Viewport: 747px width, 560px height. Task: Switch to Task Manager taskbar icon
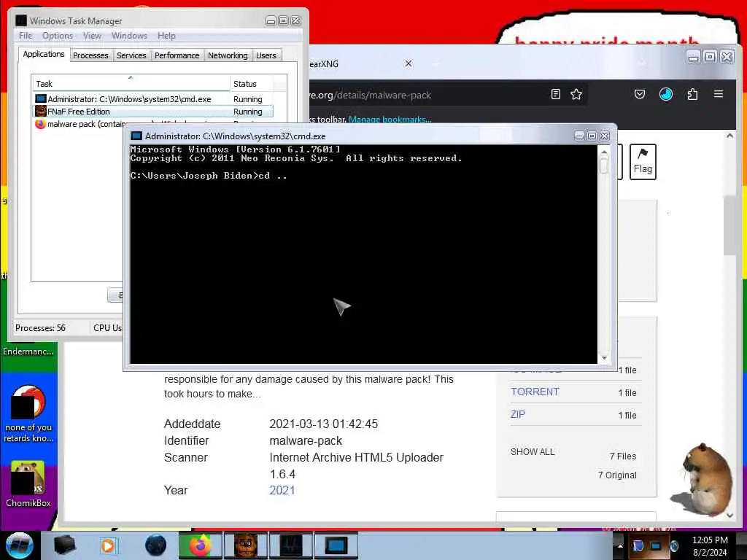(290, 545)
